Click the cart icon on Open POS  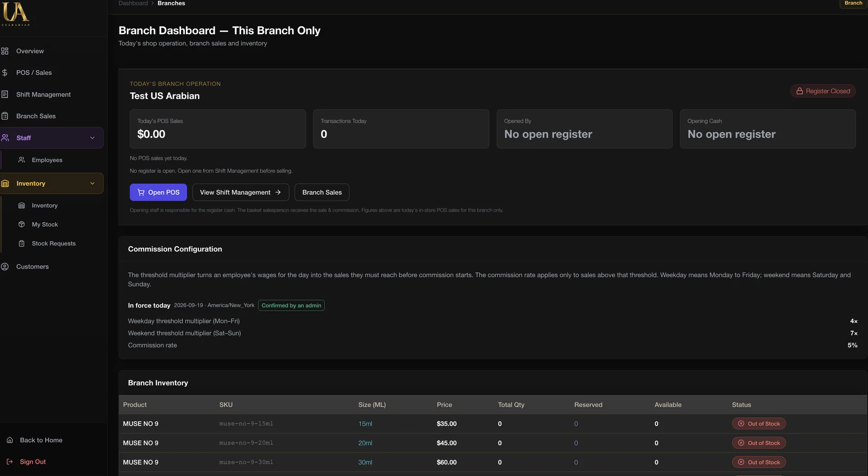click(141, 192)
